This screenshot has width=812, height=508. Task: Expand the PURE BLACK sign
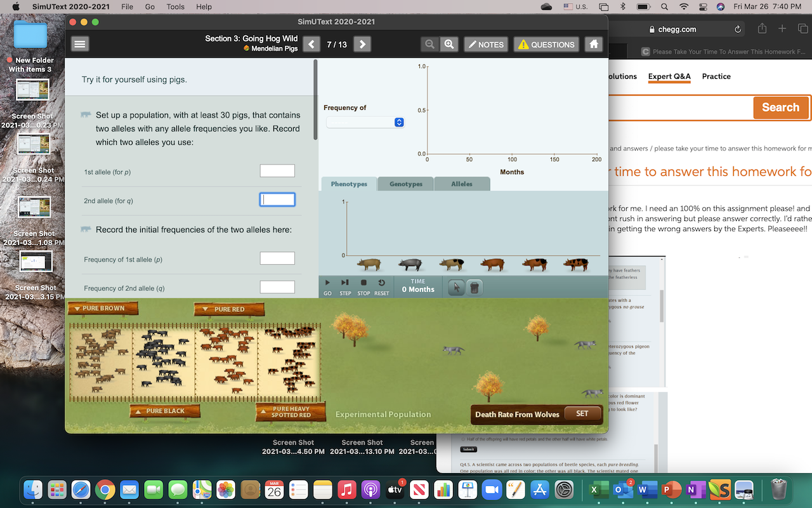[x=165, y=411]
